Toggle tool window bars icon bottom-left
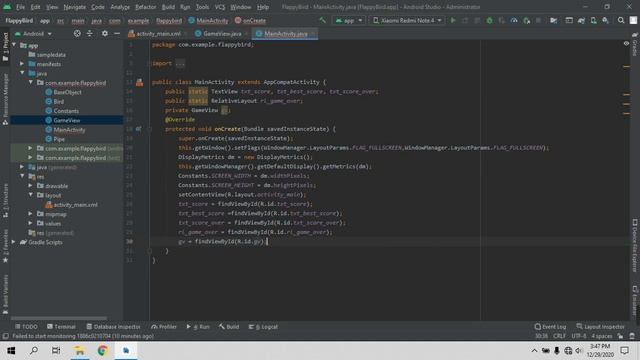Image resolution: width=640 pixels, height=360 pixels. click(5, 336)
